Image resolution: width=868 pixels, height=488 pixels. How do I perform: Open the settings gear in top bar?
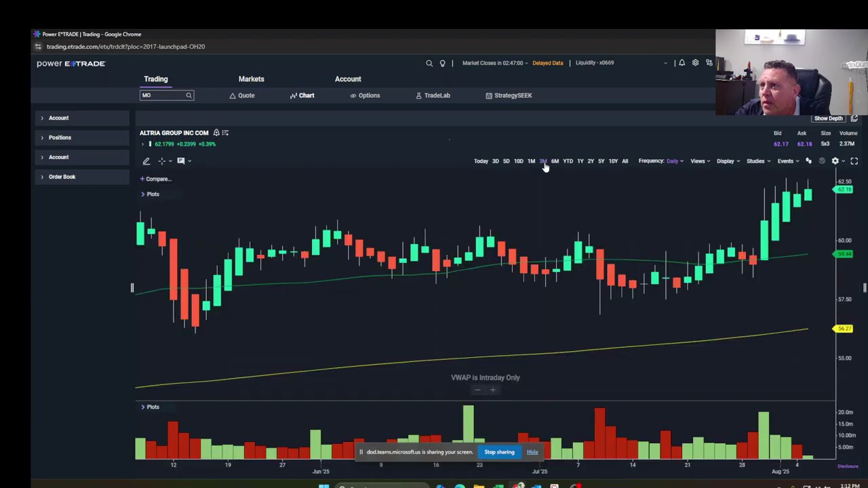point(695,63)
